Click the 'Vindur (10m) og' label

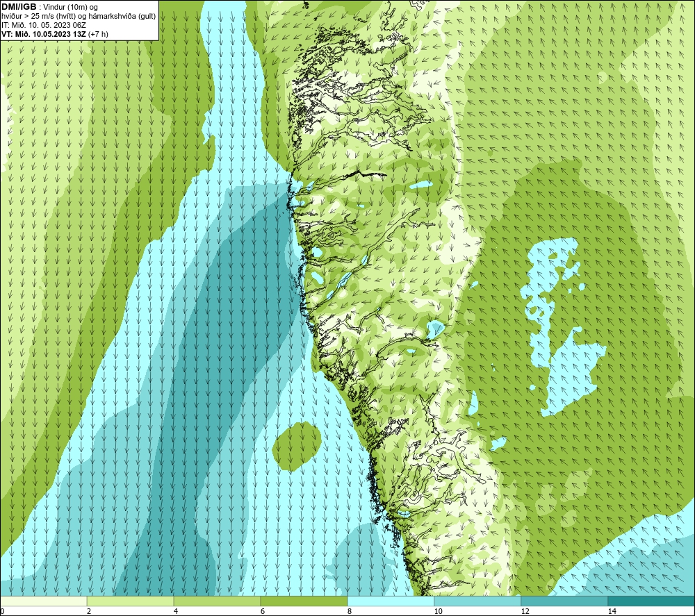[x=70, y=8]
